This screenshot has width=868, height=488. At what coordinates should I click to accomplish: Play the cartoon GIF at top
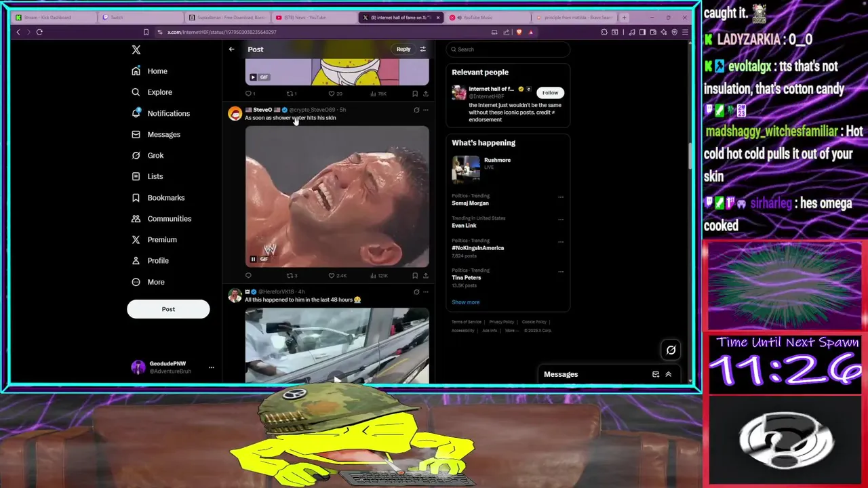pyautogui.click(x=253, y=77)
